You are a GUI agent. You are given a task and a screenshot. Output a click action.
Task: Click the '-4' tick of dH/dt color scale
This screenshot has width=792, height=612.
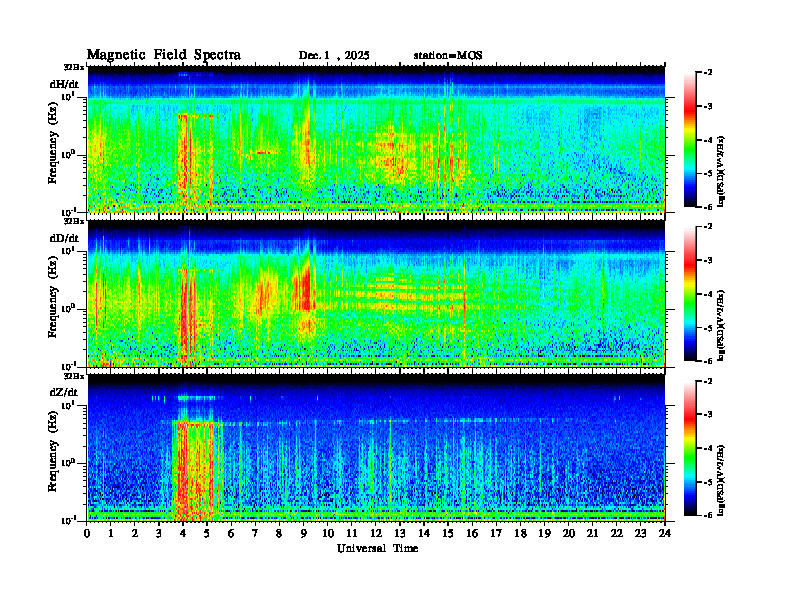point(709,140)
